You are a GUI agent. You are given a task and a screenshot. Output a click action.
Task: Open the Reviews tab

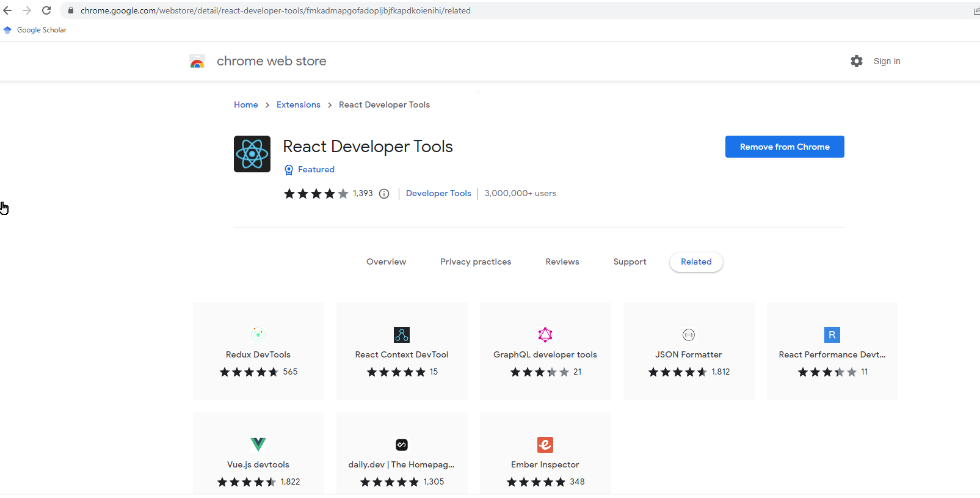click(x=562, y=262)
